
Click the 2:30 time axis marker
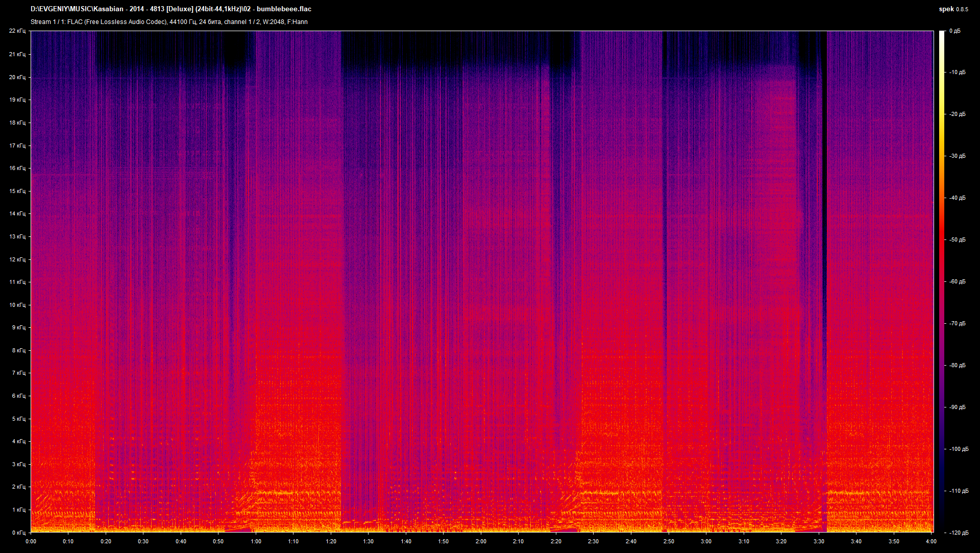coord(593,541)
